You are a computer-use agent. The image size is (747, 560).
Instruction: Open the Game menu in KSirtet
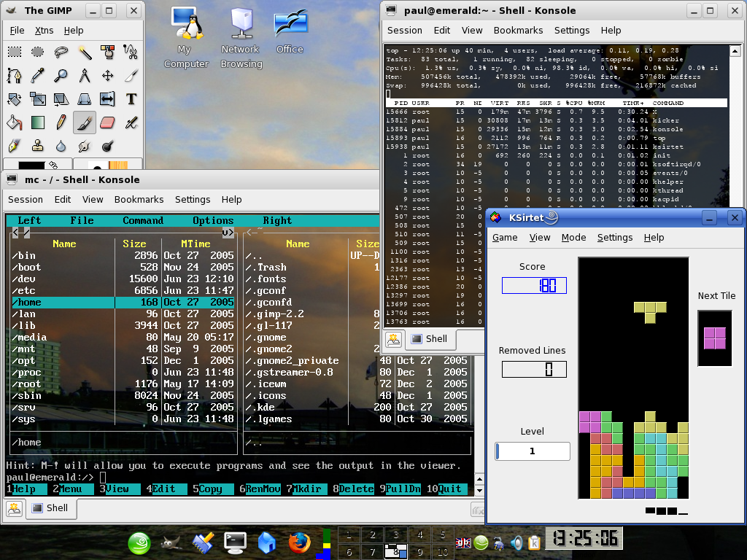[x=505, y=238]
